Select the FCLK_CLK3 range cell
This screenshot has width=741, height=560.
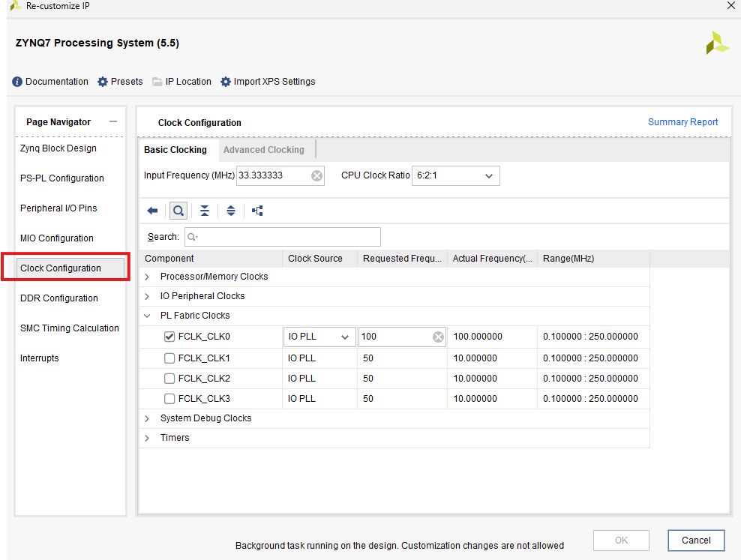point(593,399)
